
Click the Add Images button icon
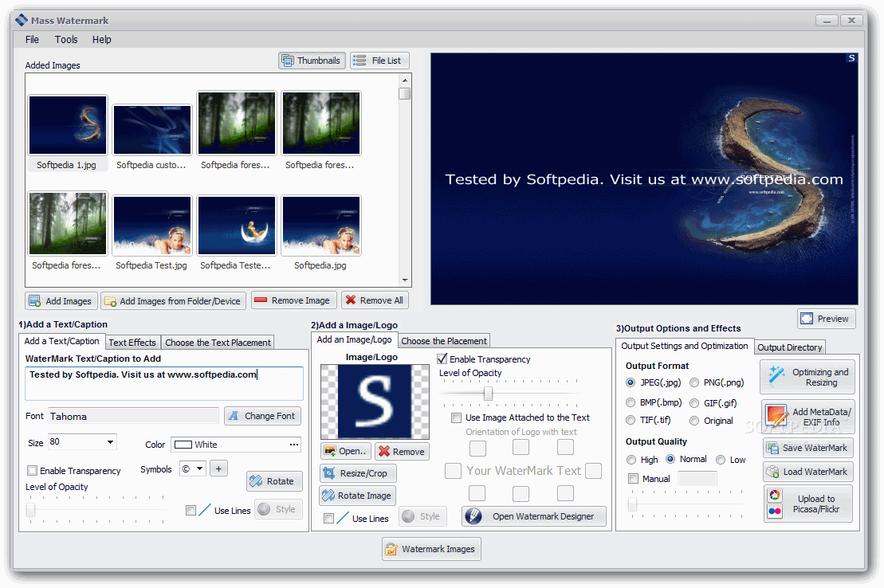coord(35,301)
